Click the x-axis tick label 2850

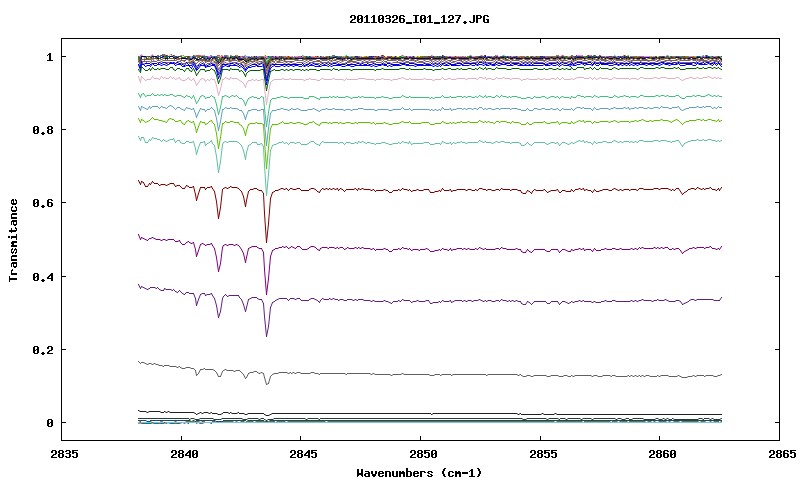(x=423, y=454)
